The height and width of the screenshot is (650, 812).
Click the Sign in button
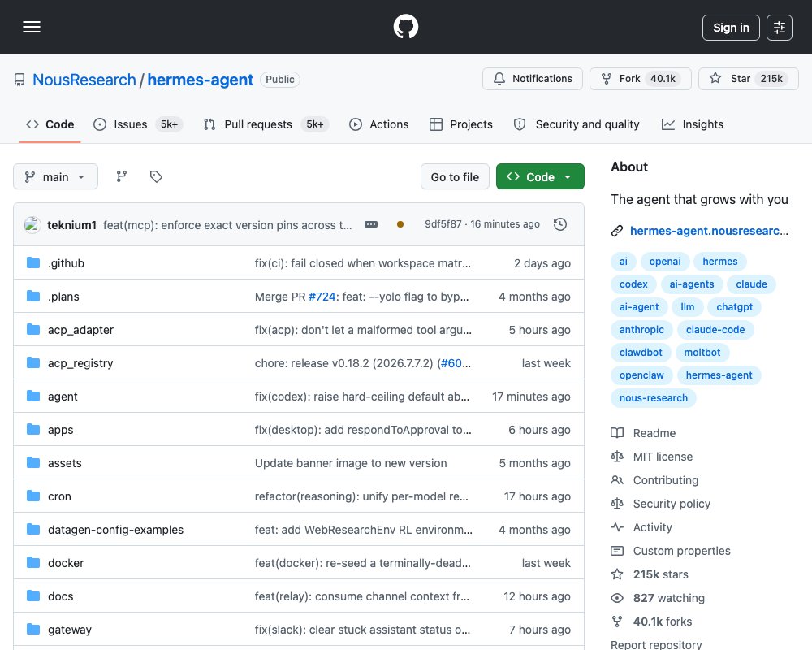coord(731,28)
